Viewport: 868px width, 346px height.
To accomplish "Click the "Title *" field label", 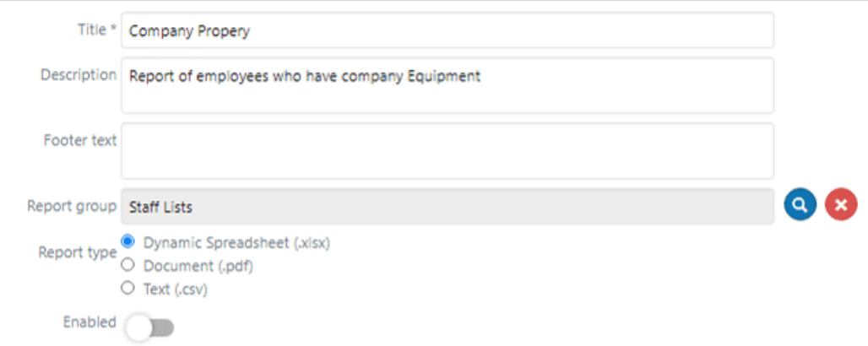I will (97, 30).
